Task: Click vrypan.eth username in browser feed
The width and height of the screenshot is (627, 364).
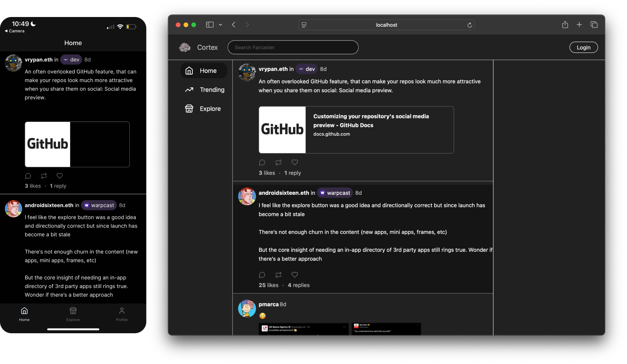Action: [273, 69]
